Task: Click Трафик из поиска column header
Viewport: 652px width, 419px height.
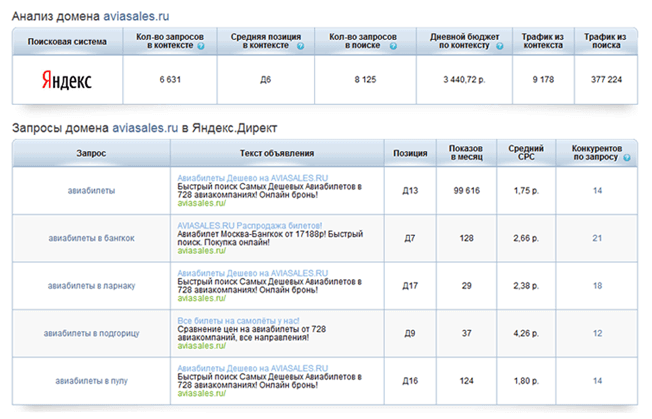Action: pyautogui.click(x=605, y=42)
